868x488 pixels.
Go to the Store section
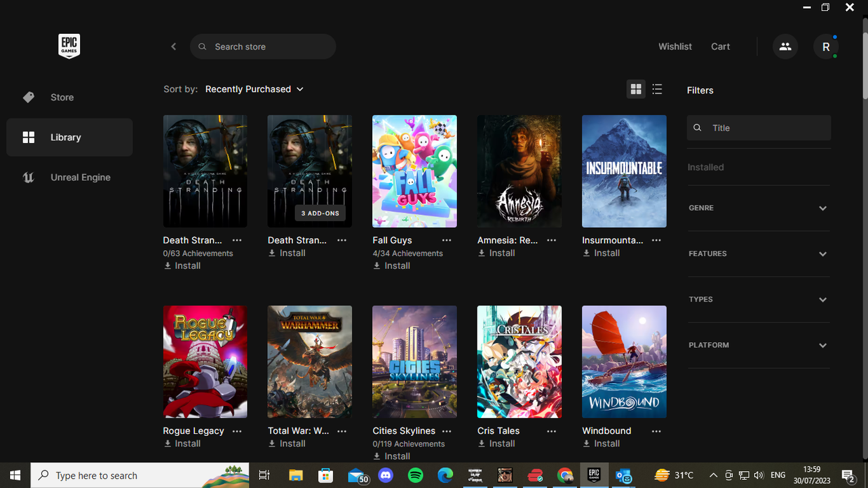(69, 97)
